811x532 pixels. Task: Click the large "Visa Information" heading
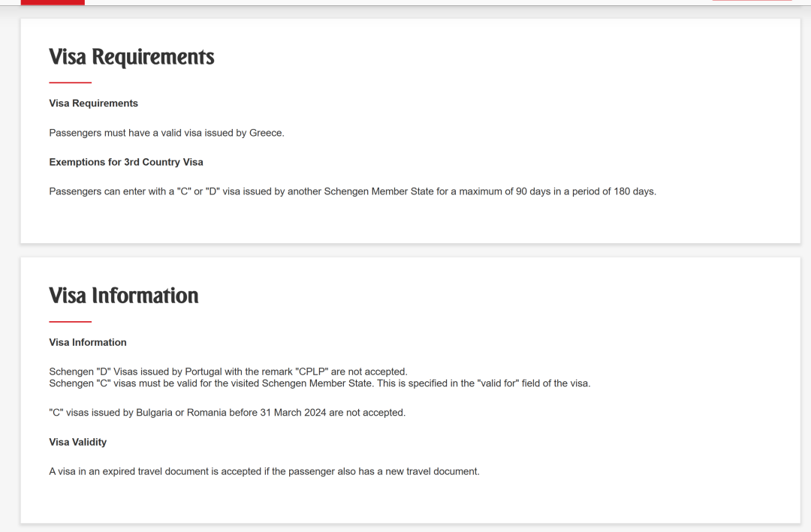point(124,296)
